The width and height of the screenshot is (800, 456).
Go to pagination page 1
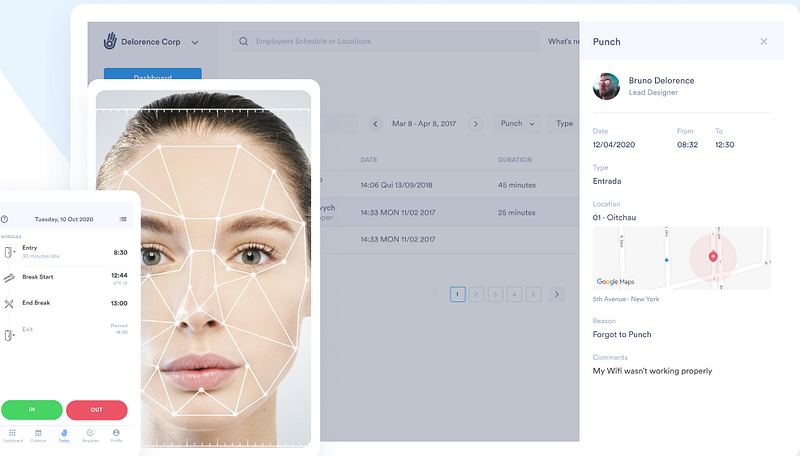(x=458, y=294)
